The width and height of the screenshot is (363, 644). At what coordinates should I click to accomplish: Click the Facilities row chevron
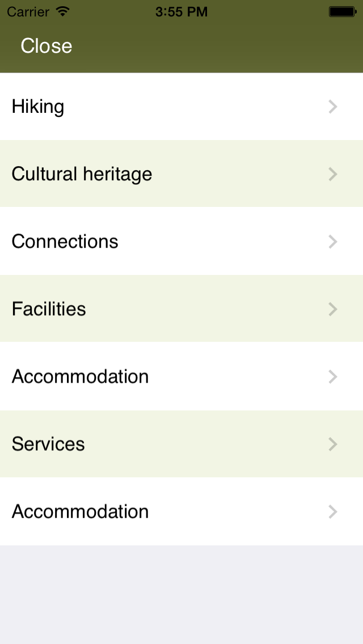(x=333, y=309)
